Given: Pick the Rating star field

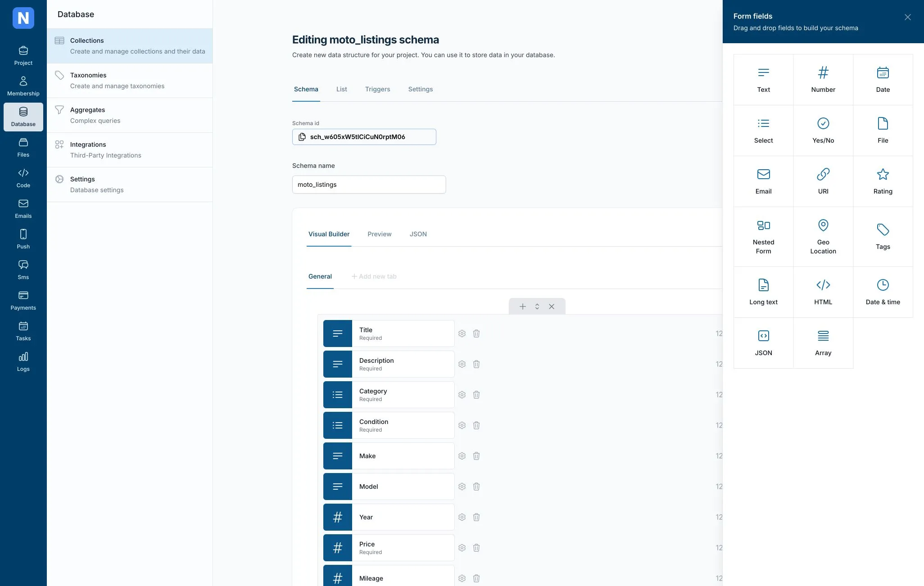Looking at the screenshot, I should click(x=883, y=181).
